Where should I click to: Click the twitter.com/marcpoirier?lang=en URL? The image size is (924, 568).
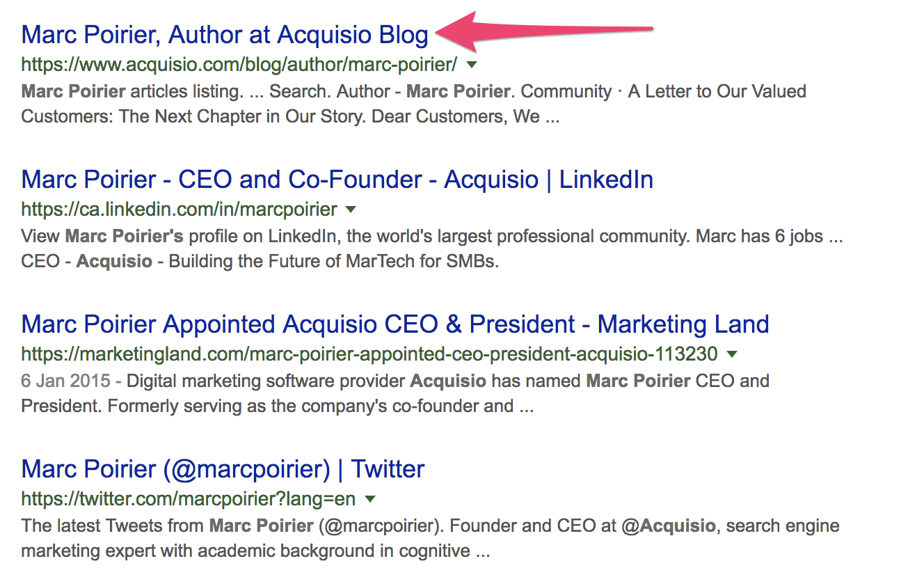pos(188,498)
